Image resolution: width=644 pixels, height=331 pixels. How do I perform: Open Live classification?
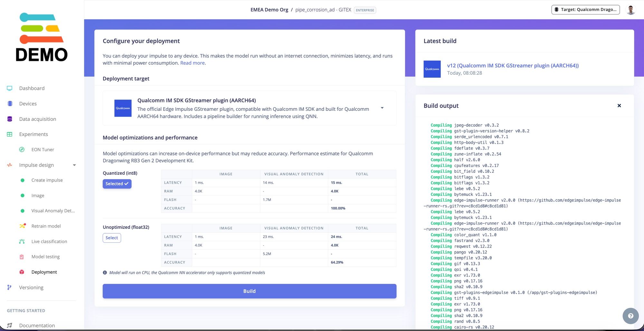(49, 241)
